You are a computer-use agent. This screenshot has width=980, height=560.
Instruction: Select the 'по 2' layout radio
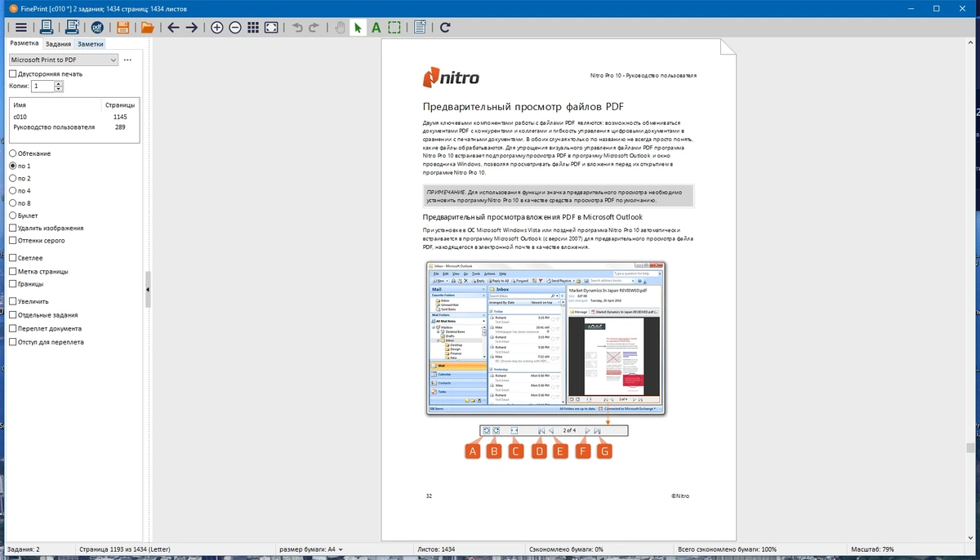point(12,178)
